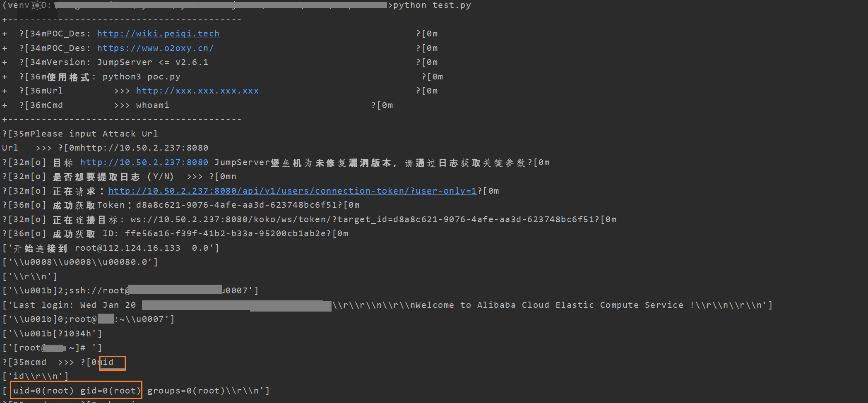
Task: Click the 'whoami' Cmd example text
Action: (153, 105)
